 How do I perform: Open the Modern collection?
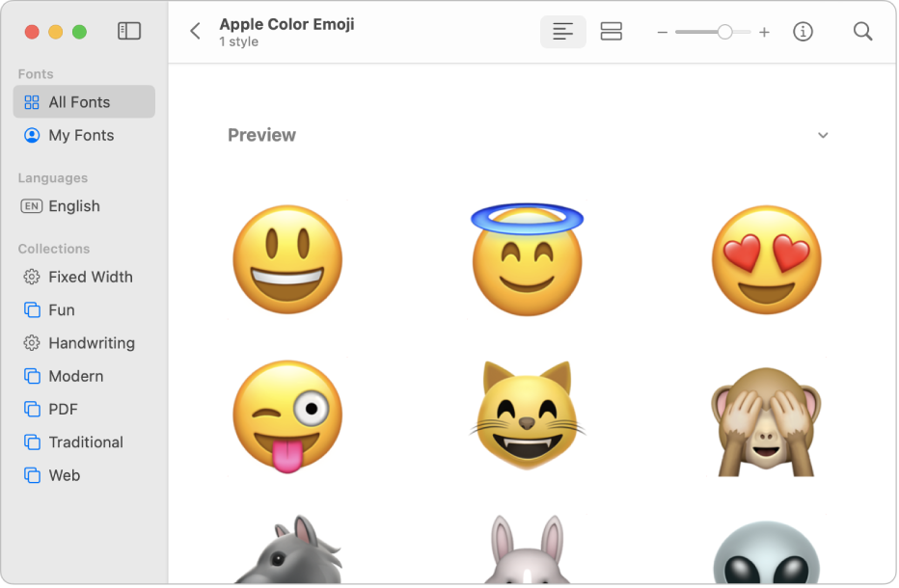pos(84,377)
